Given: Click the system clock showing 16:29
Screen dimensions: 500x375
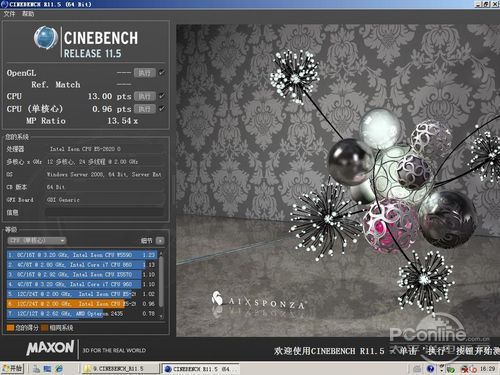Looking at the screenshot, I should (488, 369).
